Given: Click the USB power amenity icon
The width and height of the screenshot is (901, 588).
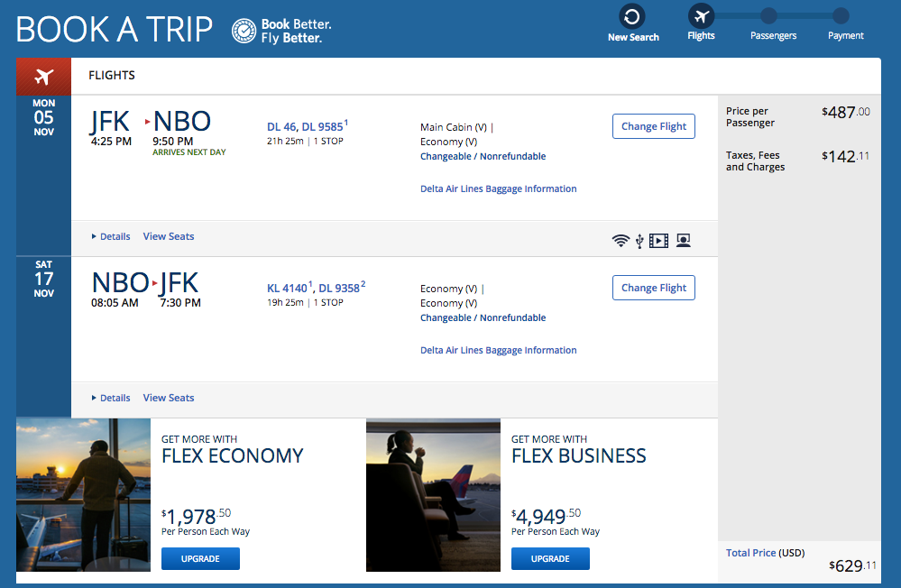Looking at the screenshot, I should [x=639, y=241].
